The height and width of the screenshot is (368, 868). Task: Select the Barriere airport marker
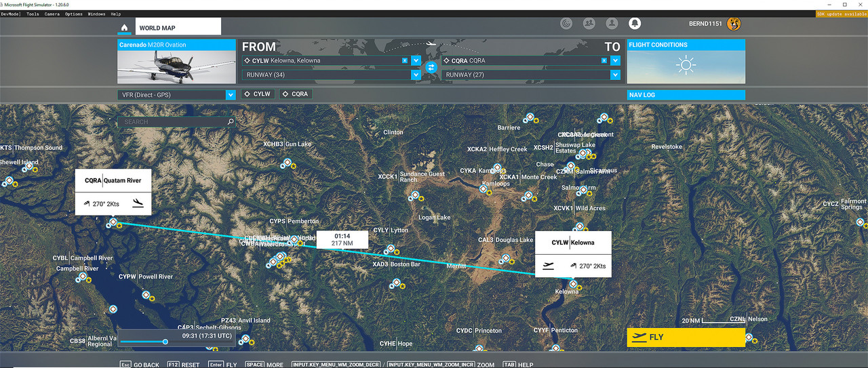pos(529,117)
